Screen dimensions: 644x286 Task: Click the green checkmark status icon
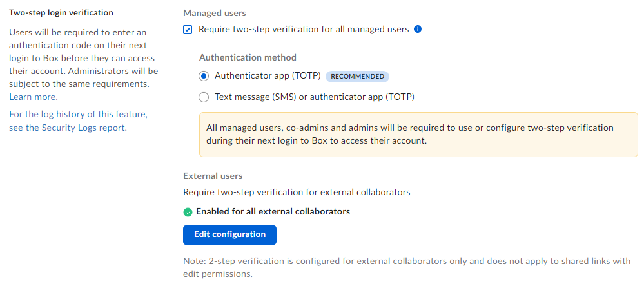pyautogui.click(x=188, y=212)
